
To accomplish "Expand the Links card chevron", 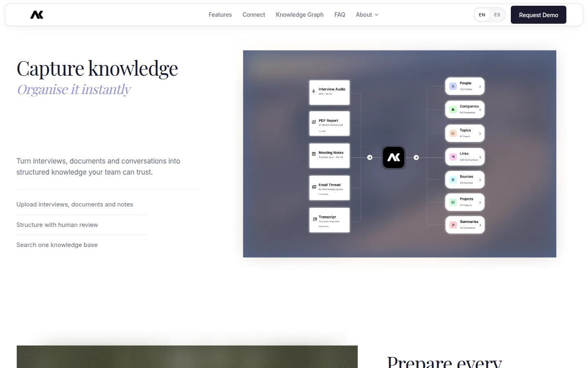I will pyautogui.click(x=480, y=157).
